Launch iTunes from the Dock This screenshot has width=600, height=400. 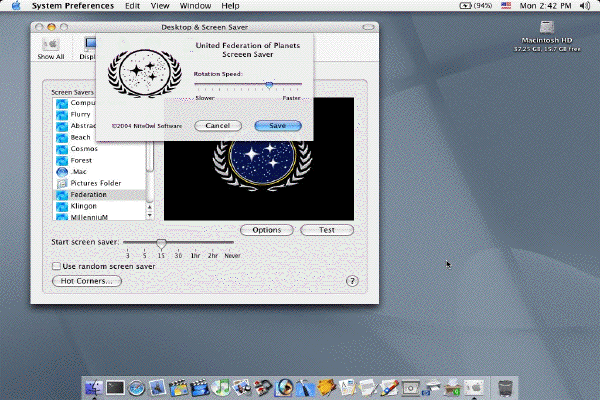pyautogui.click(x=221, y=388)
